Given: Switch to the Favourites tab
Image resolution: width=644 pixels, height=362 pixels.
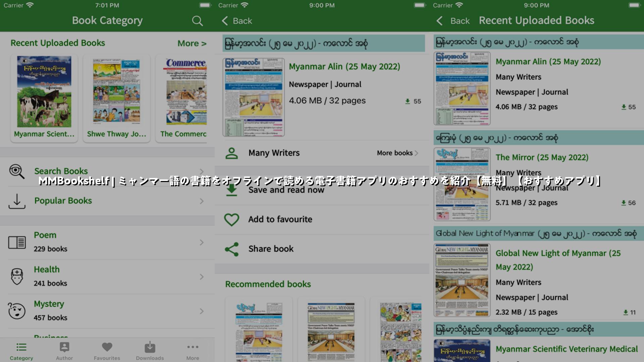Looking at the screenshot, I should click(x=107, y=351).
